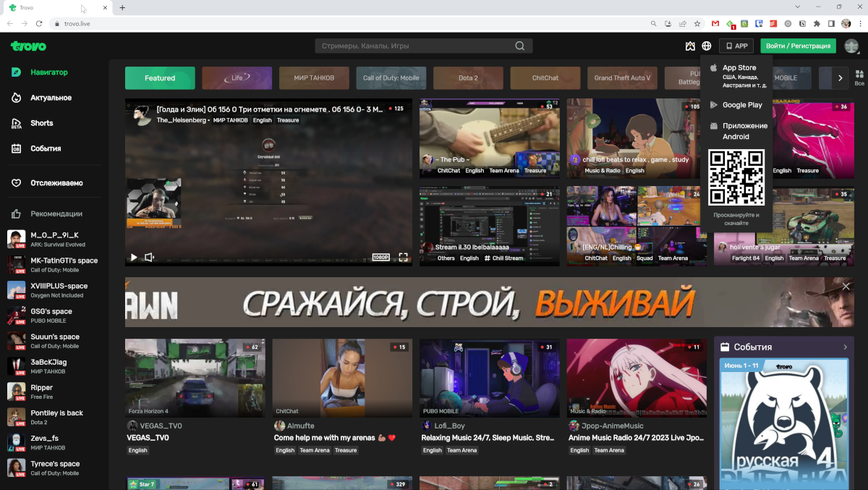Close the СРАЖАЙСЯ, СТРОЙ banner
Viewport: 868px width, 490px height.
coord(846,287)
